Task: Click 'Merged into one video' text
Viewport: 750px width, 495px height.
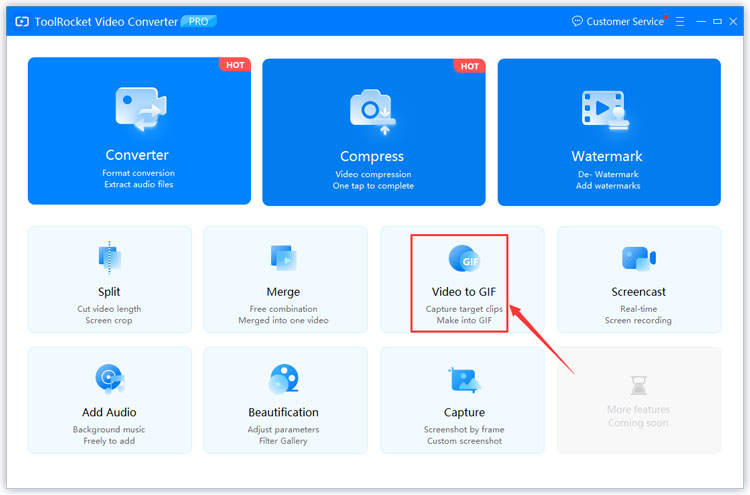Action: (283, 320)
